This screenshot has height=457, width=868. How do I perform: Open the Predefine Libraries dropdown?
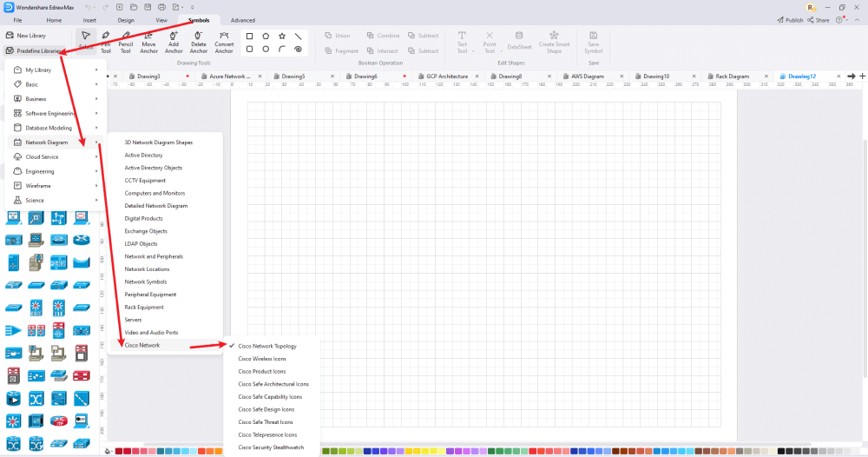(35, 51)
